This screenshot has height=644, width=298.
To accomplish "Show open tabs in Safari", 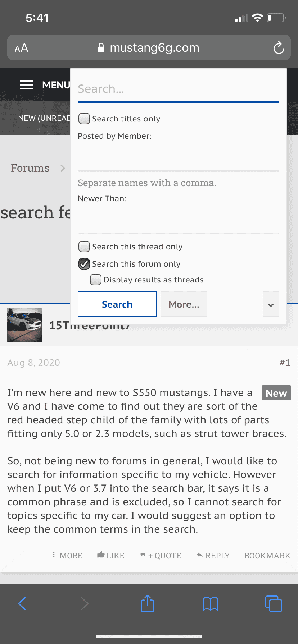I will 274,603.
